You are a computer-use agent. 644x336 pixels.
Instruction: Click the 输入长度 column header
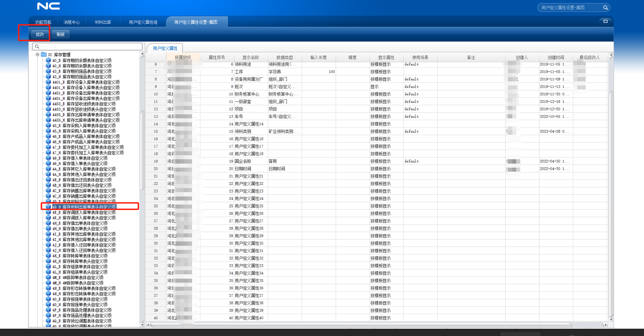pos(319,57)
